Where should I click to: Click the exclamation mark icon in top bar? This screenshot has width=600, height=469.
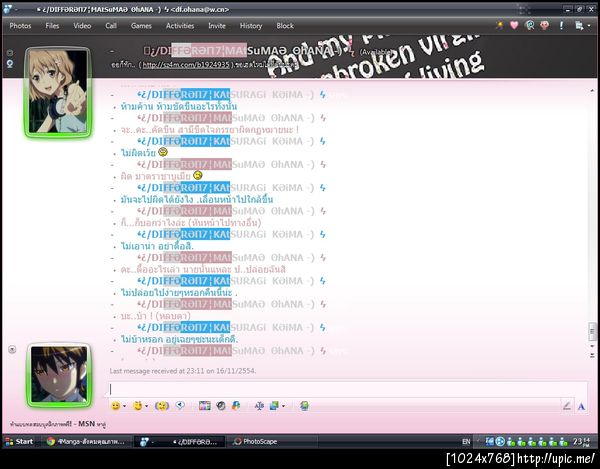tap(561, 26)
